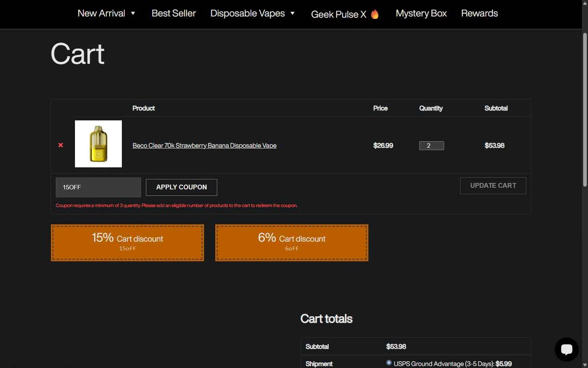588x368 pixels.
Task: Open Beco Clear 70k Strawberry Banana product link
Action: click(x=204, y=146)
